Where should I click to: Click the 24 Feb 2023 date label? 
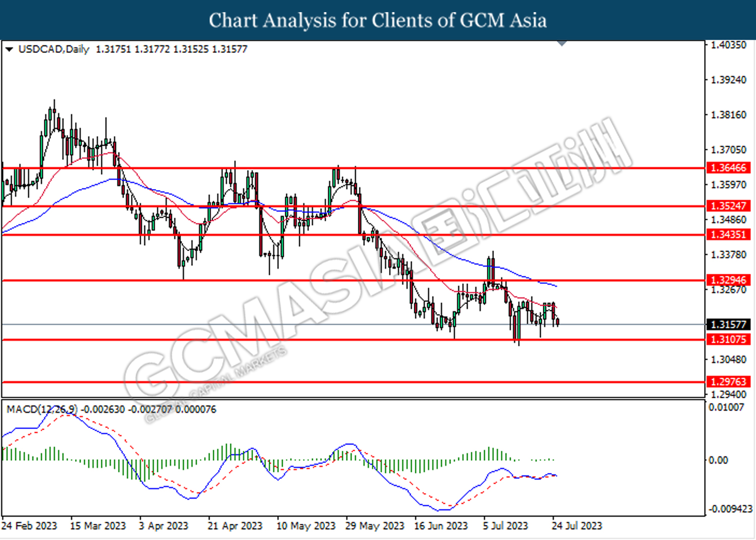(x=29, y=526)
